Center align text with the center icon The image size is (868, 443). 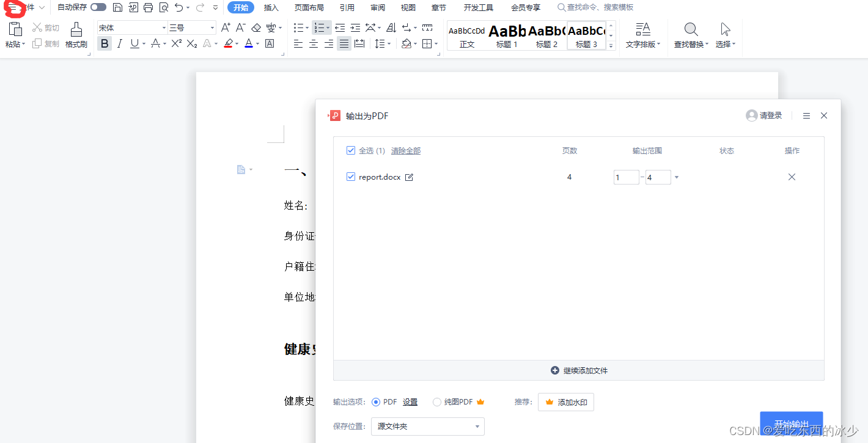[x=314, y=43]
